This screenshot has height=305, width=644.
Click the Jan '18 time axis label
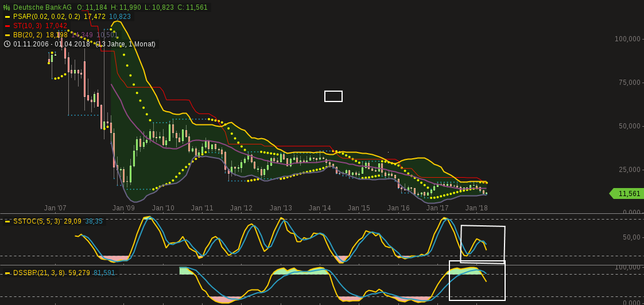tap(476, 208)
